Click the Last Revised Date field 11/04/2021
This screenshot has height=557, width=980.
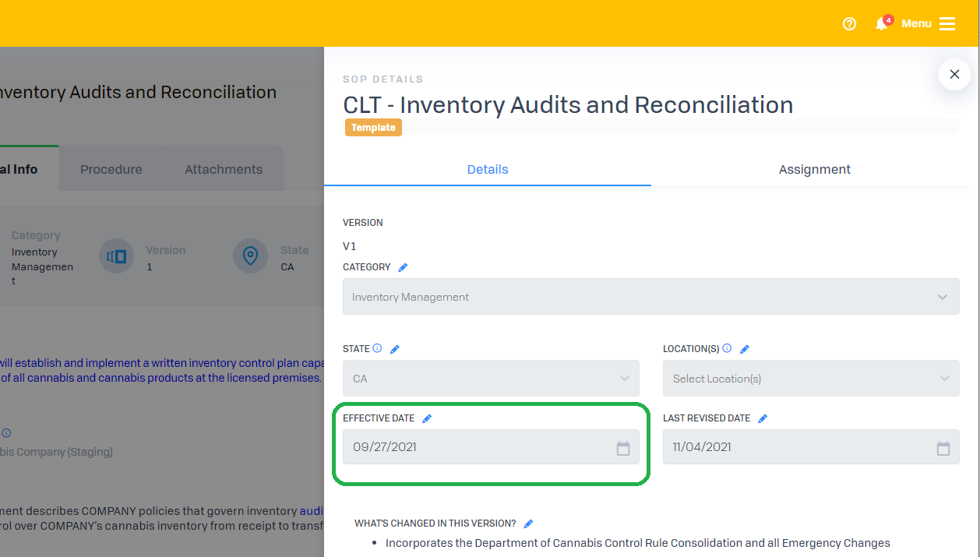coord(795,447)
